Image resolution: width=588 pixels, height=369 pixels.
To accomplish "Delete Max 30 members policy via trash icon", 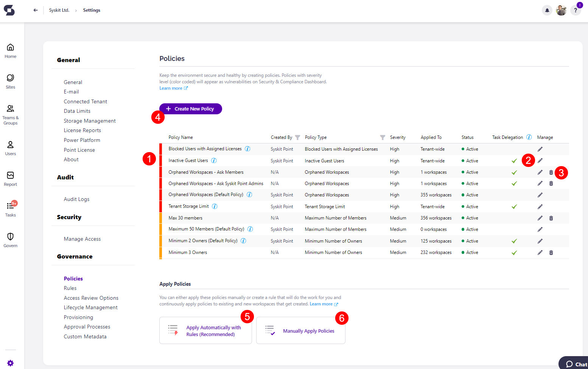I will coord(551,218).
